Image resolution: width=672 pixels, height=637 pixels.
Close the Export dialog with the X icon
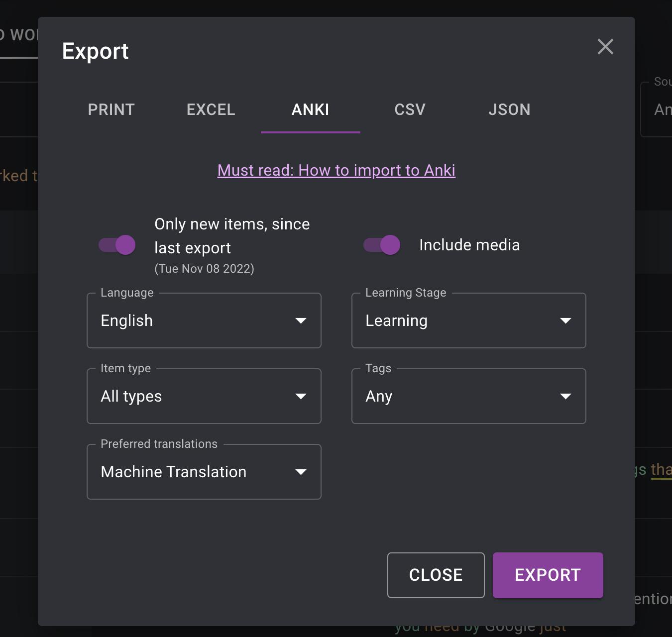605,47
